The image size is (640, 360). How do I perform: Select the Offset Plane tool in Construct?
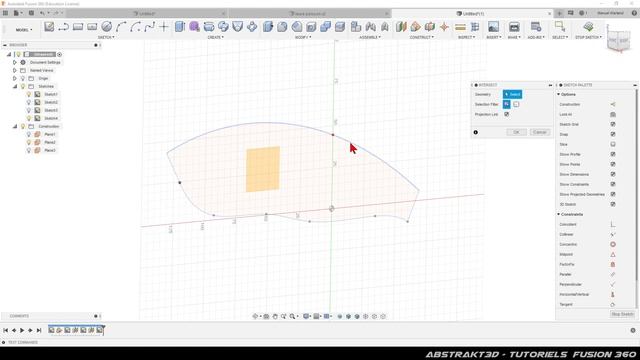pyautogui.click(x=401, y=27)
